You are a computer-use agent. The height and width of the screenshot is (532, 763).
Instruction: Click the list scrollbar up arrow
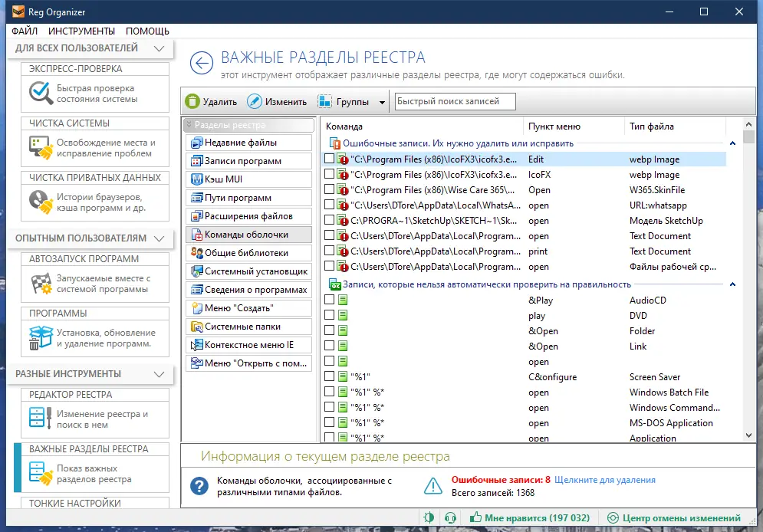(x=749, y=124)
